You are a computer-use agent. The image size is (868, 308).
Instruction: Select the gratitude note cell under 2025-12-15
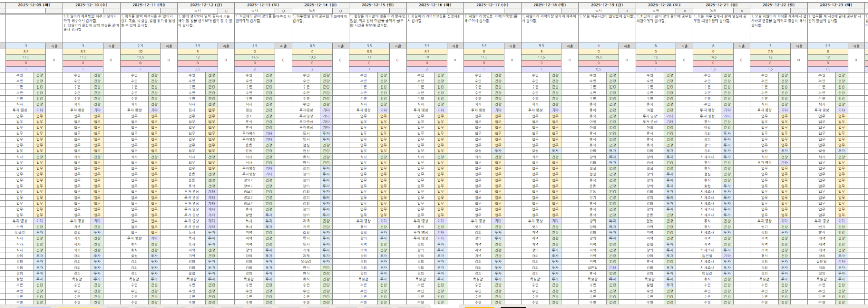click(378, 28)
